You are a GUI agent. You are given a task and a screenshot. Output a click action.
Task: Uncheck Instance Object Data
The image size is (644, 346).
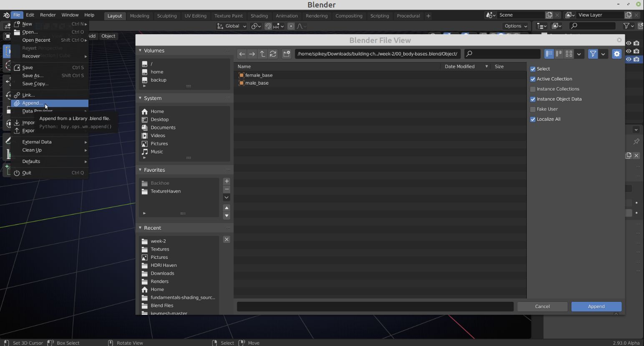pyautogui.click(x=533, y=99)
